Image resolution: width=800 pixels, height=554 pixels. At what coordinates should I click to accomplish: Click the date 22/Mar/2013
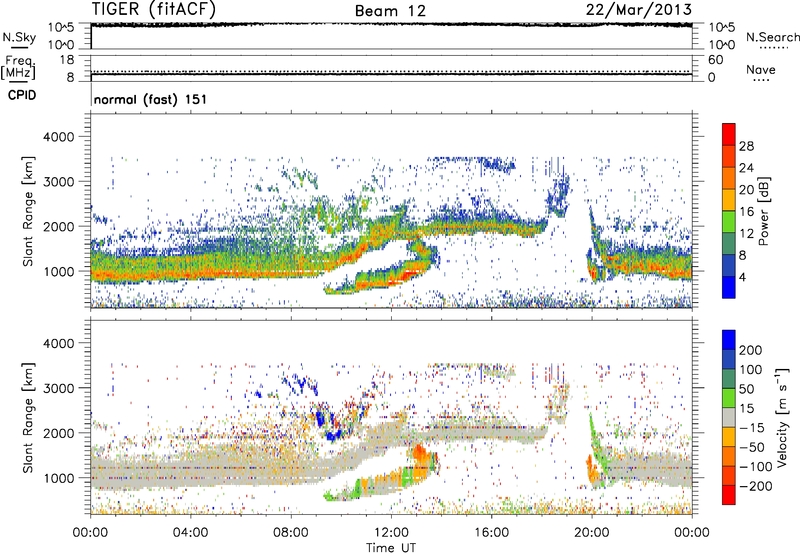[x=639, y=9]
